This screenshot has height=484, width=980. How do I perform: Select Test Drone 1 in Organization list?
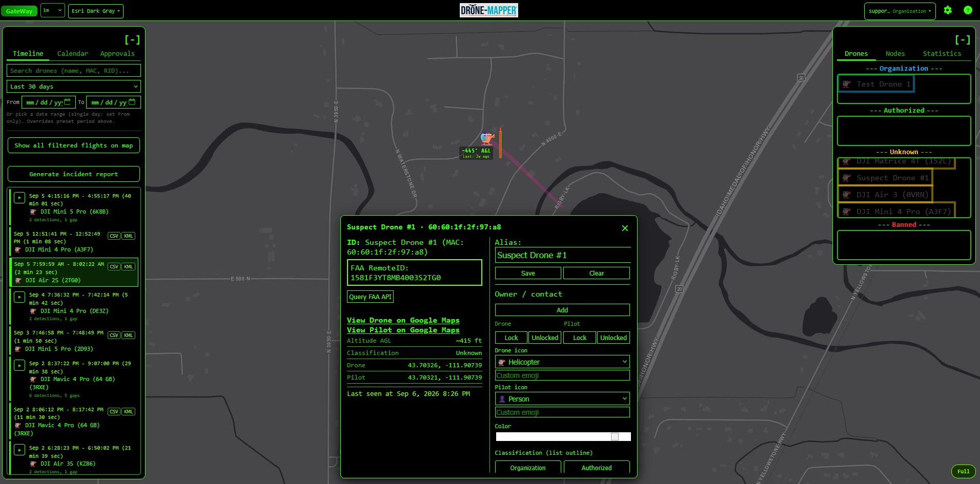tap(876, 84)
